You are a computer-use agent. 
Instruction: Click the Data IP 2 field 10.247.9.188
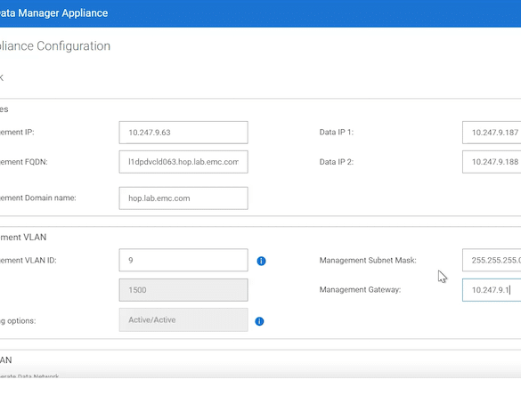point(492,162)
